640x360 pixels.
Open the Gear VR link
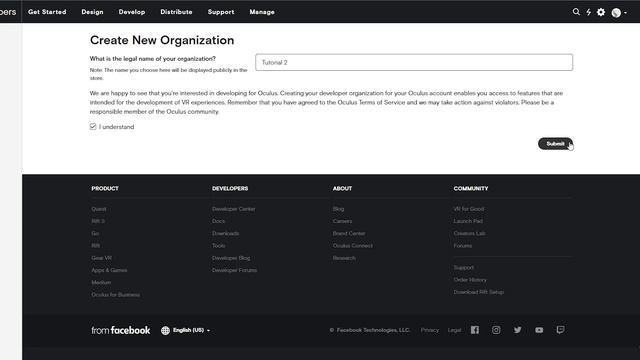pyautogui.click(x=102, y=258)
